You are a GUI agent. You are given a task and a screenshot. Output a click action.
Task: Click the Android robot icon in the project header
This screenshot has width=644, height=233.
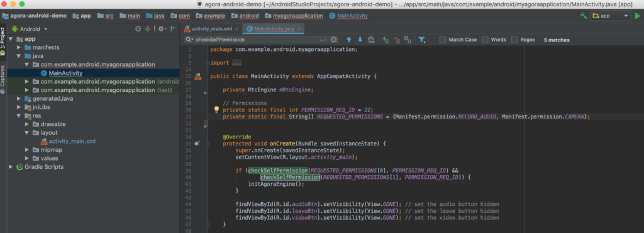point(15,29)
